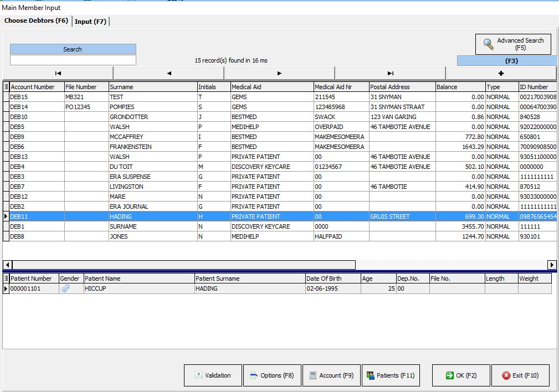Open patient grid column selector icon
Viewport: 559px width, 392px height.
pos(6,278)
